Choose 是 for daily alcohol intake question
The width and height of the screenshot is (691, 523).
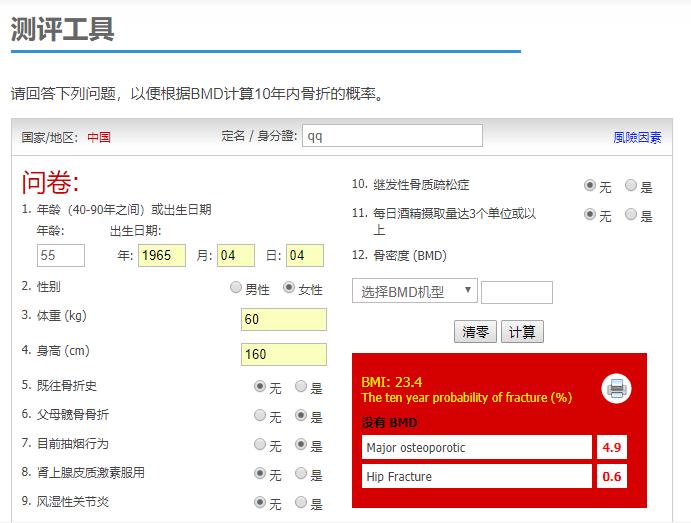coord(631,215)
